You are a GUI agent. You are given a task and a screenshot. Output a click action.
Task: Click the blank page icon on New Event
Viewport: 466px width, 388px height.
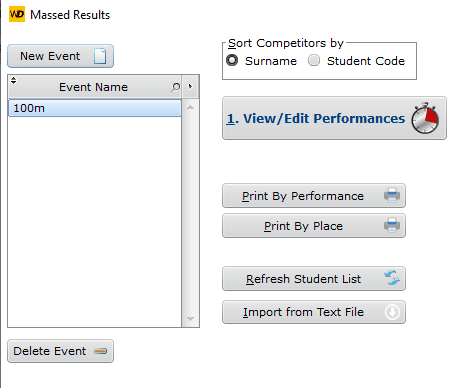(100, 56)
